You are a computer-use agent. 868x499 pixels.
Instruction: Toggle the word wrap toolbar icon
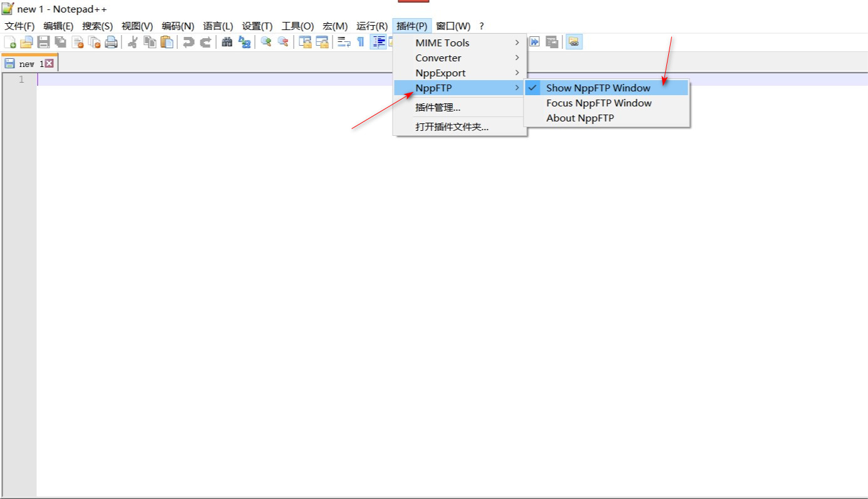point(344,42)
